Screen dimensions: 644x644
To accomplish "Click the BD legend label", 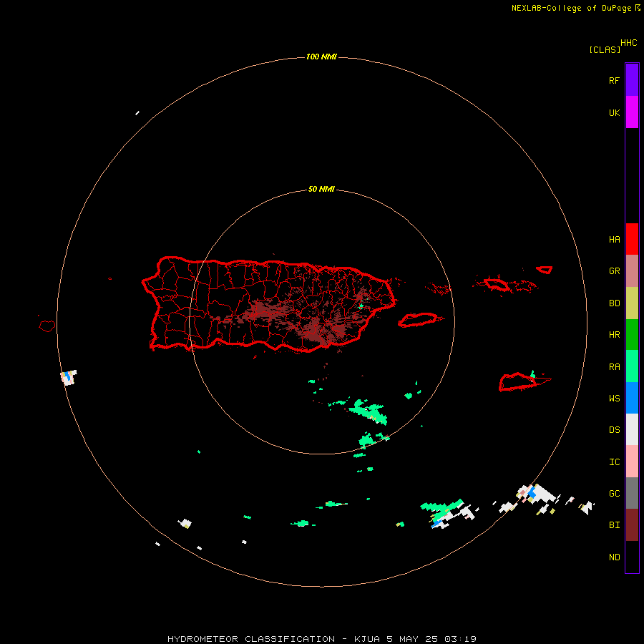I will pos(614,303).
